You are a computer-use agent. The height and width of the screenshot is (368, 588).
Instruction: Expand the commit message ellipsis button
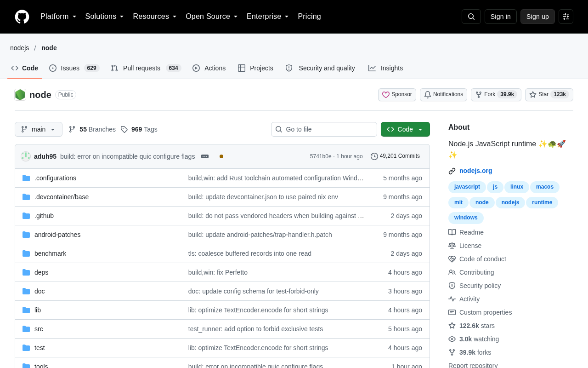205,156
